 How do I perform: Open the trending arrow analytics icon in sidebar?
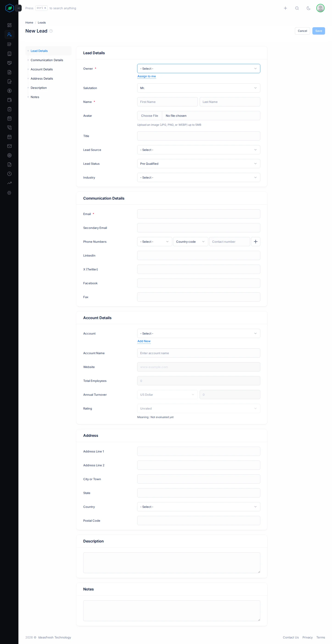point(9,183)
